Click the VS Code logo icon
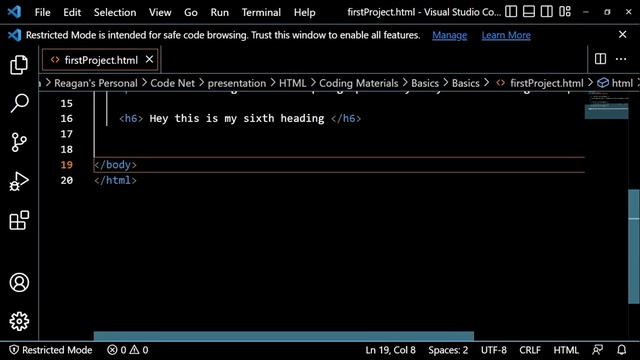 click(14, 12)
